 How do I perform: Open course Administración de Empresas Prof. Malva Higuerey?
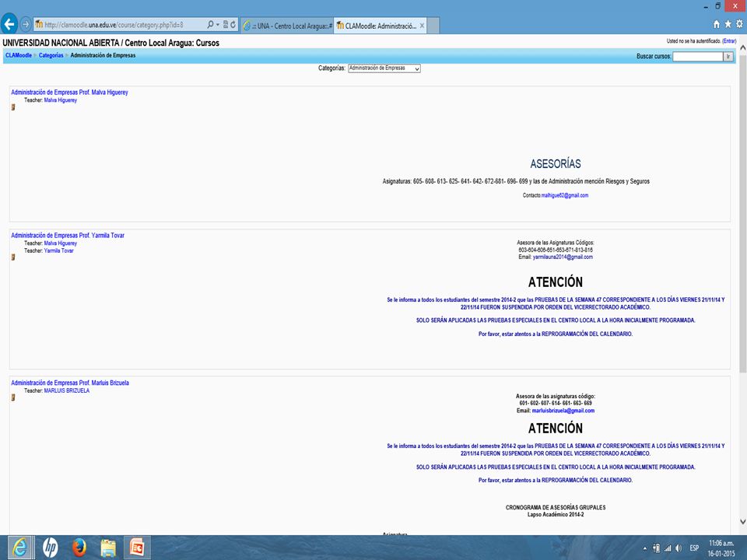pyautogui.click(x=69, y=93)
